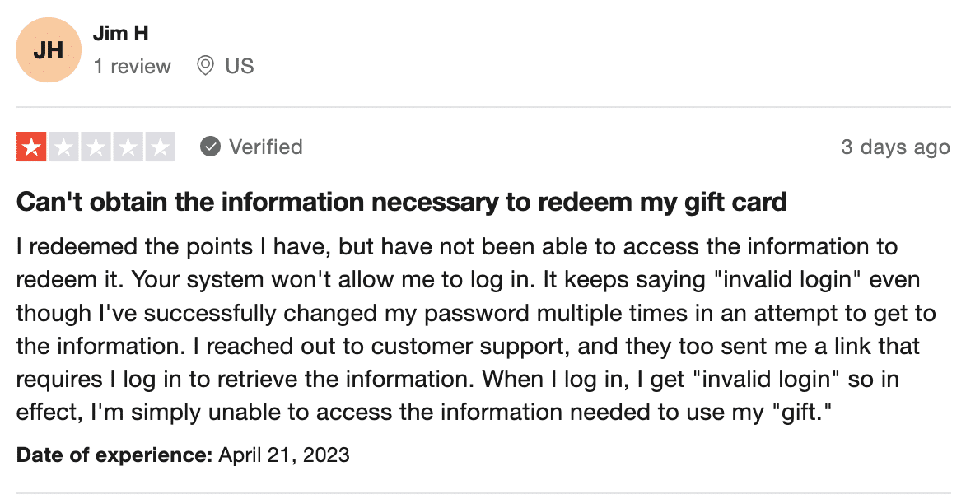This screenshot has height=499, width=980.
Task: Click the Verified checkmark badge icon
Action: click(x=210, y=147)
